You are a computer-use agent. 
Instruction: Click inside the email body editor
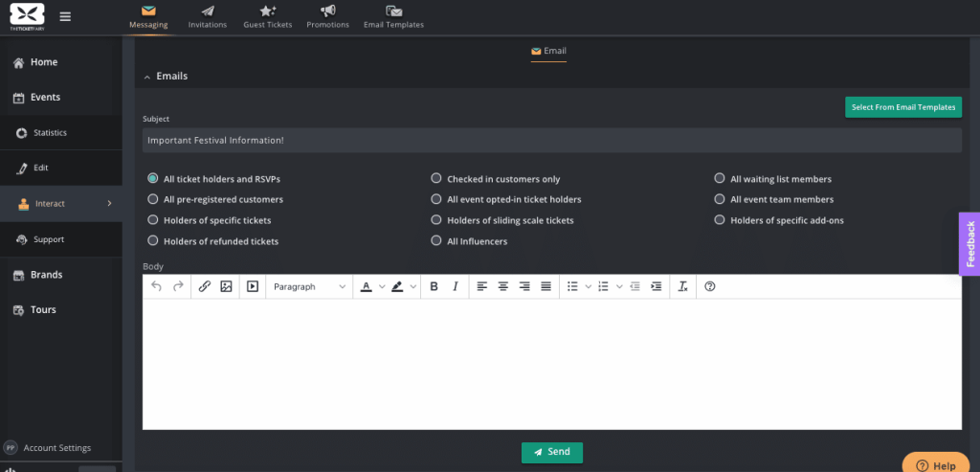pos(552,364)
